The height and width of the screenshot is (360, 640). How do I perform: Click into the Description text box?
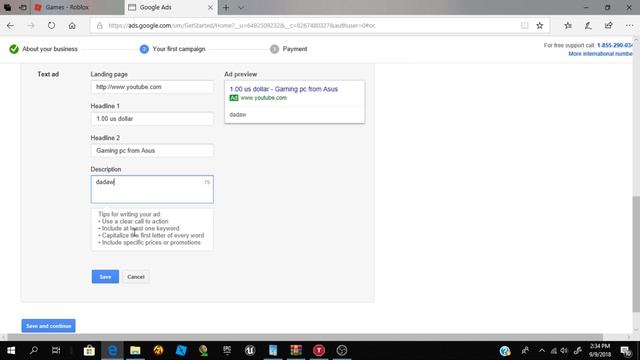coord(152,189)
